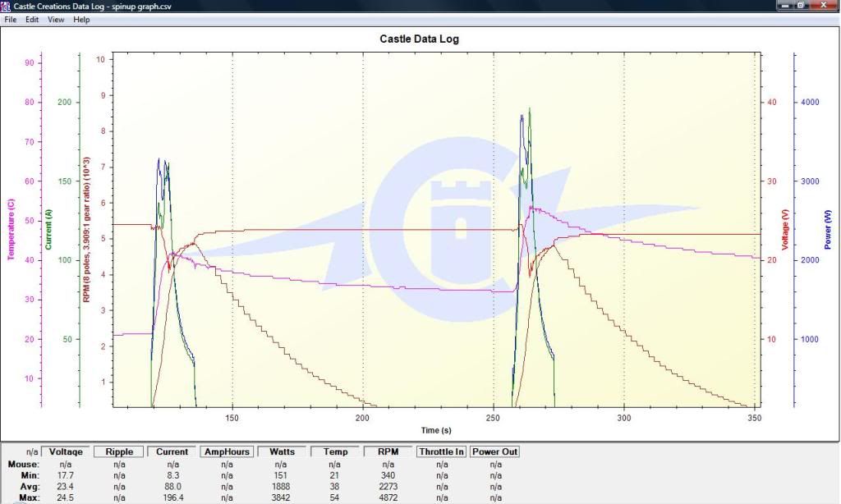The image size is (841, 504).
Task: Click the Avg Watts value 1888
Action: coord(281,486)
